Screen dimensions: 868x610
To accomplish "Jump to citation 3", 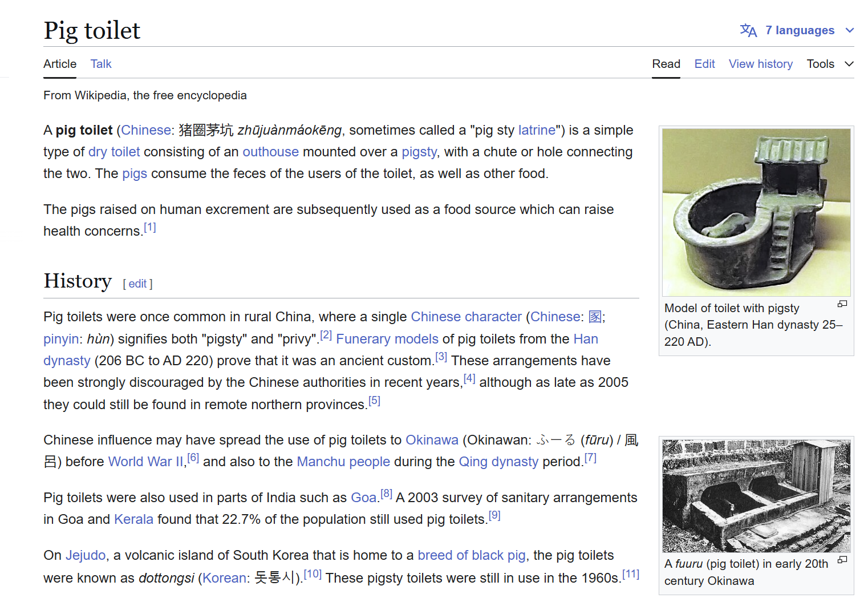I will [441, 357].
